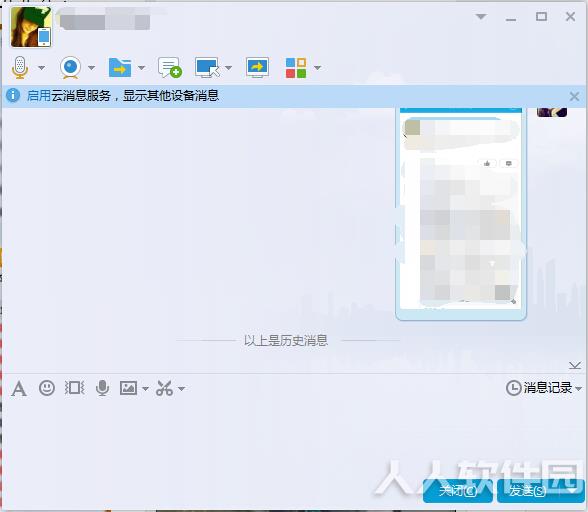The width and height of the screenshot is (588, 512).
Task: Expand 消息记录 dropdown arrow
Action: pyautogui.click(x=578, y=389)
